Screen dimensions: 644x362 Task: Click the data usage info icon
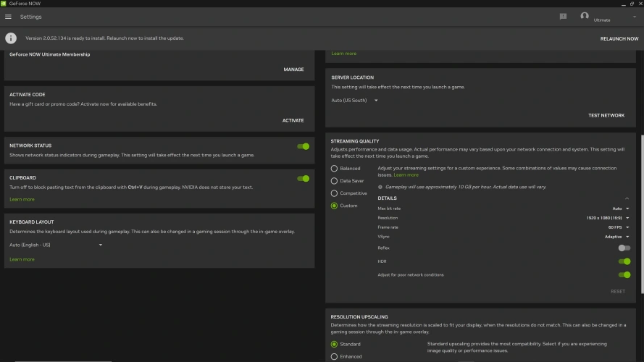(380, 187)
